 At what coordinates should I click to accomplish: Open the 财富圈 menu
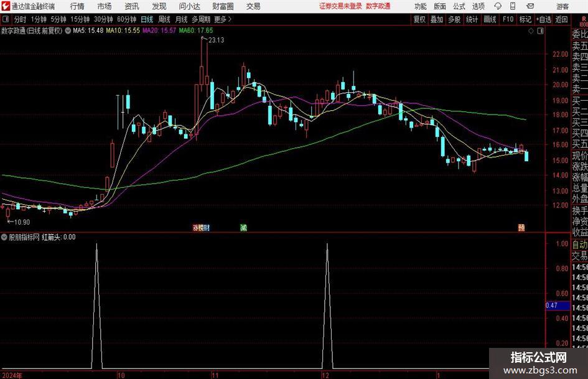tap(223, 6)
